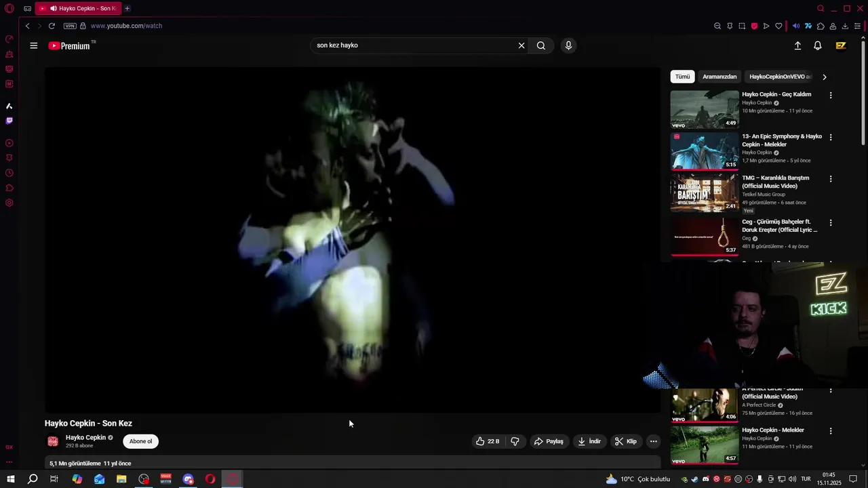The width and height of the screenshot is (868, 488).
Task: Take a snapshot with the dashed-square icon
Action: (742, 26)
